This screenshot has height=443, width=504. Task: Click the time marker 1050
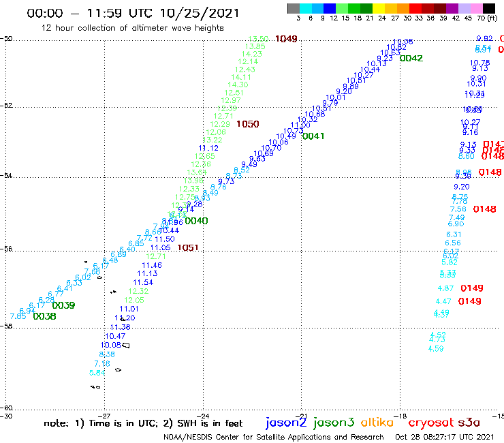[x=247, y=124]
